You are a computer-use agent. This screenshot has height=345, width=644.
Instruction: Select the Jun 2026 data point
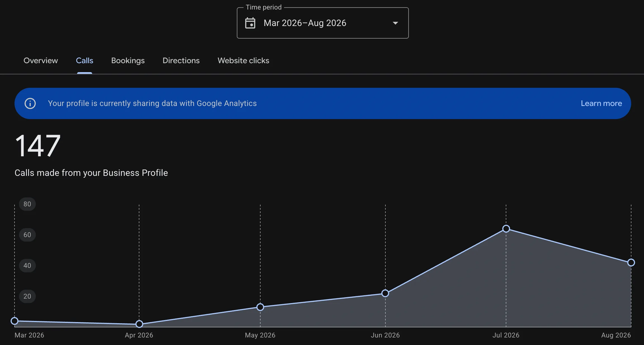385,293
